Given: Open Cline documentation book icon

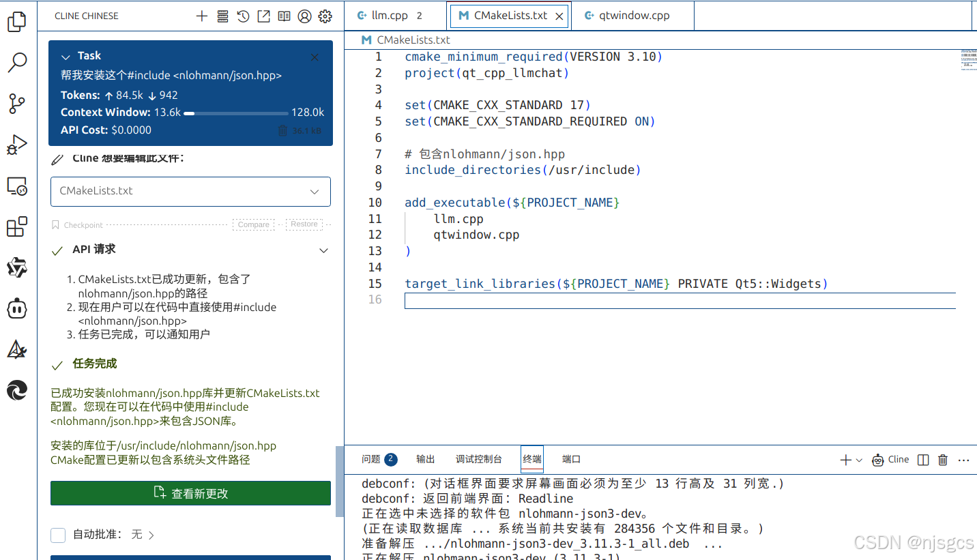Looking at the screenshot, I should [x=284, y=16].
